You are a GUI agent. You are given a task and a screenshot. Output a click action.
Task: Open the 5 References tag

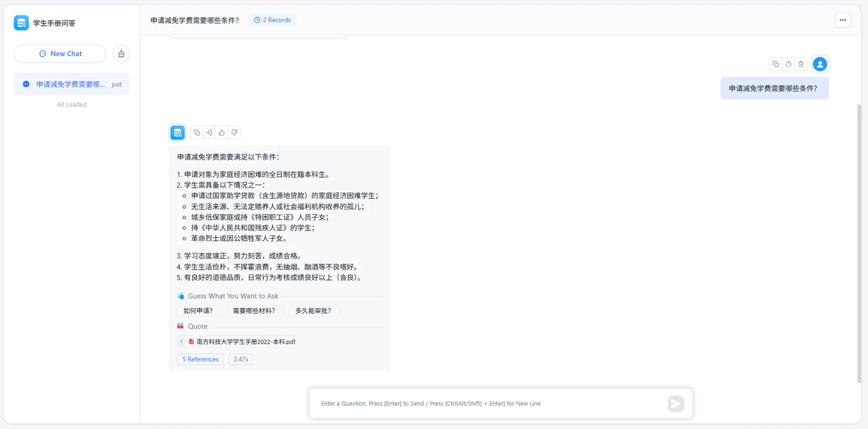[x=201, y=359]
